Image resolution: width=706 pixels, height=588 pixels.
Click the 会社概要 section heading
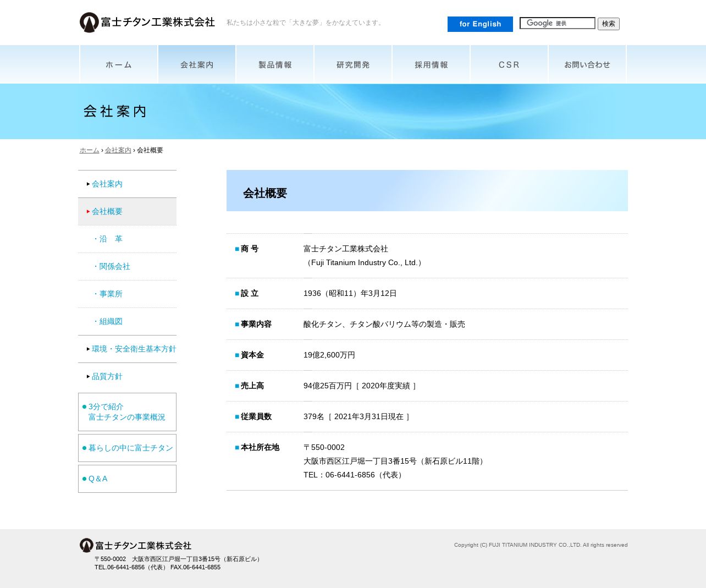pos(265,193)
